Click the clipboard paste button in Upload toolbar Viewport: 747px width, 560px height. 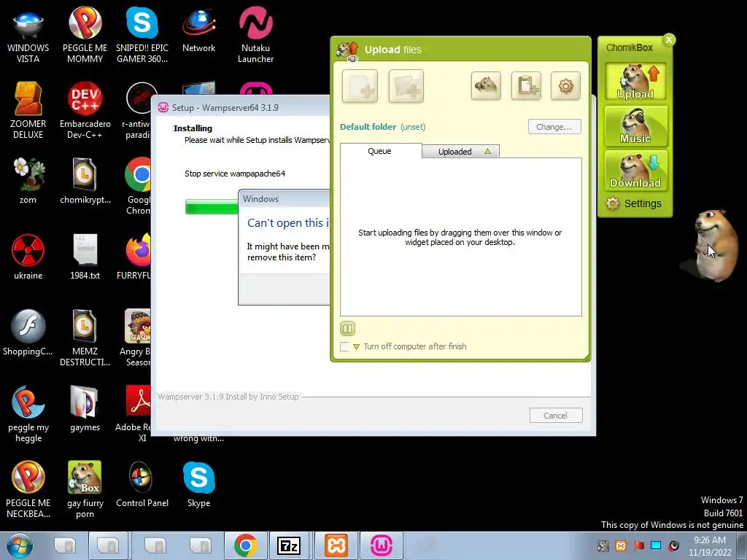(526, 86)
